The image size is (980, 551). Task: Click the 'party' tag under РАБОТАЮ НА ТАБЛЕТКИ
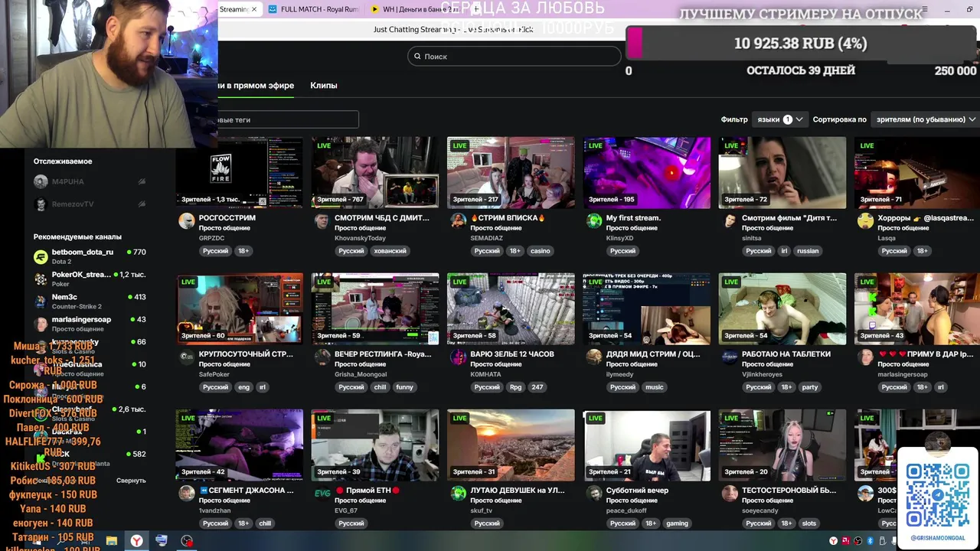click(810, 387)
